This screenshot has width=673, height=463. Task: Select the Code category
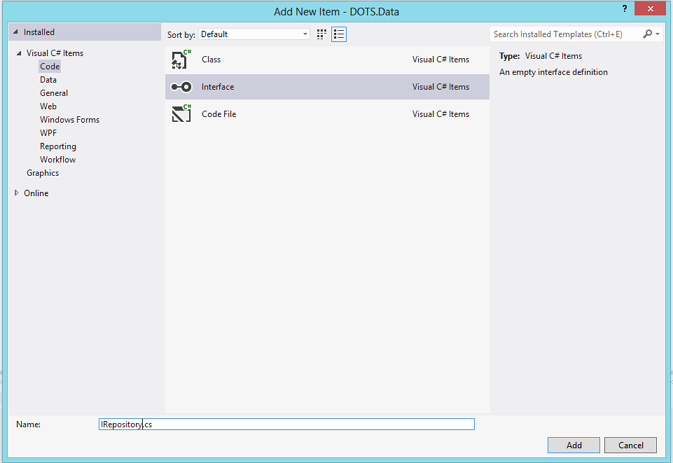click(x=50, y=67)
